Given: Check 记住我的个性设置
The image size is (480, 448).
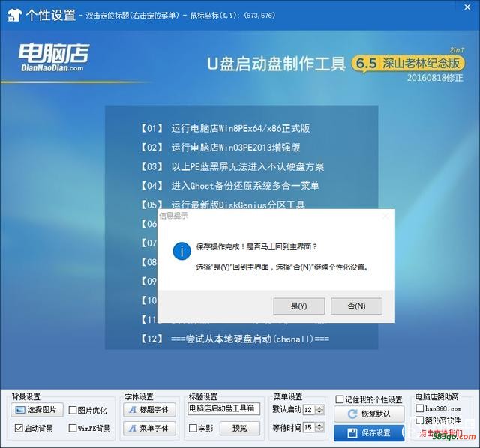Looking at the screenshot, I should tap(339, 399).
